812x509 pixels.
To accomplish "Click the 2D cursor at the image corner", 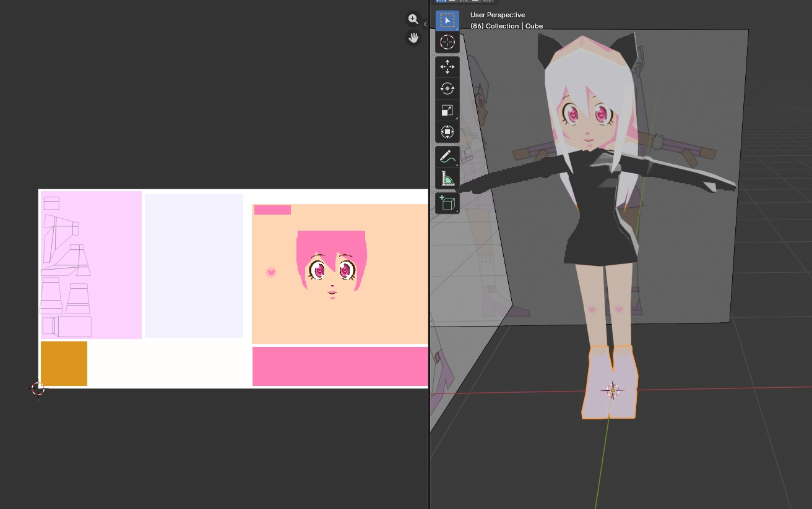I will 38,388.
